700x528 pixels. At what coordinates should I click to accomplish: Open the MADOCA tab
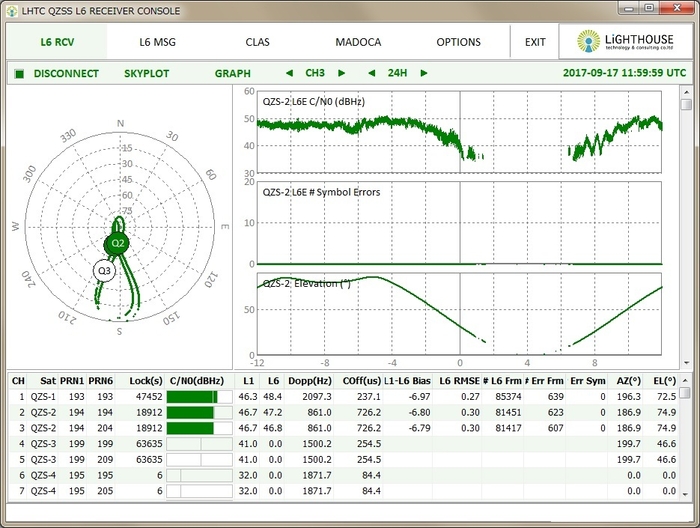pos(358,42)
